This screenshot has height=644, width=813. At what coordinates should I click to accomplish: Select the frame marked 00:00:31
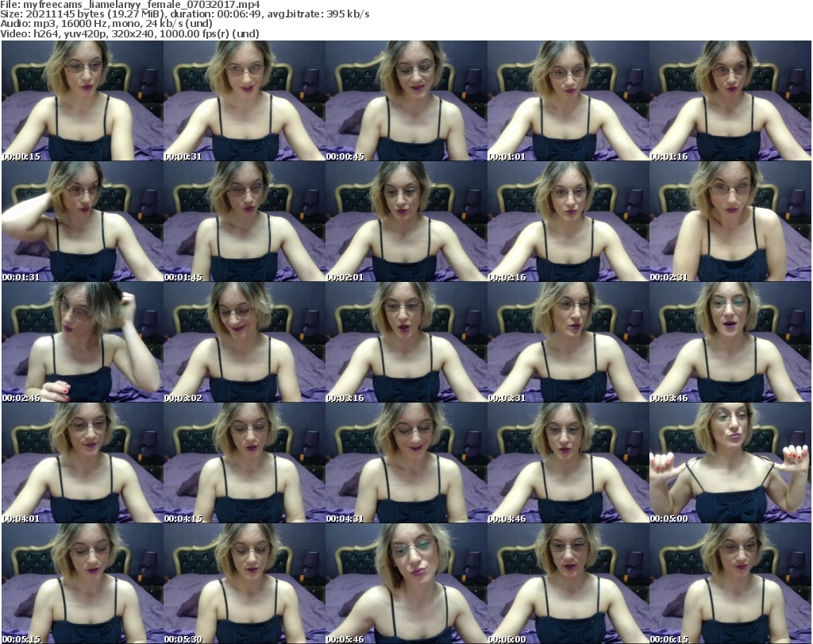(x=245, y=101)
